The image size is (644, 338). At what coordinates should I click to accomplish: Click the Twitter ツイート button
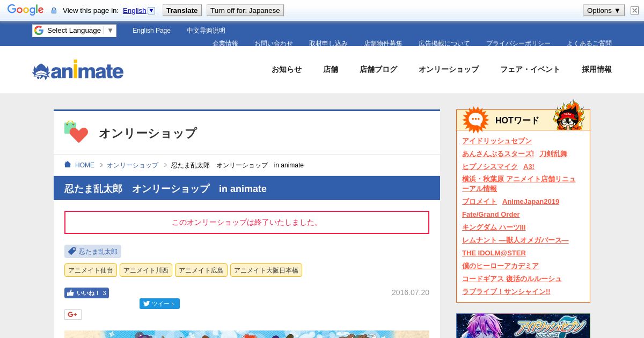(159, 304)
